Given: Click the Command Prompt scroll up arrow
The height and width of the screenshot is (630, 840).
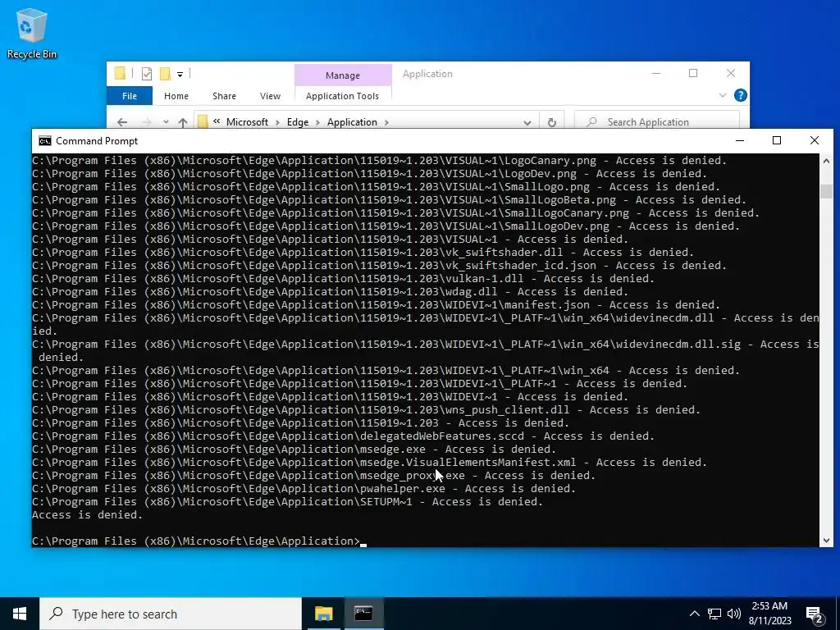Looking at the screenshot, I should click(x=826, y=161).
